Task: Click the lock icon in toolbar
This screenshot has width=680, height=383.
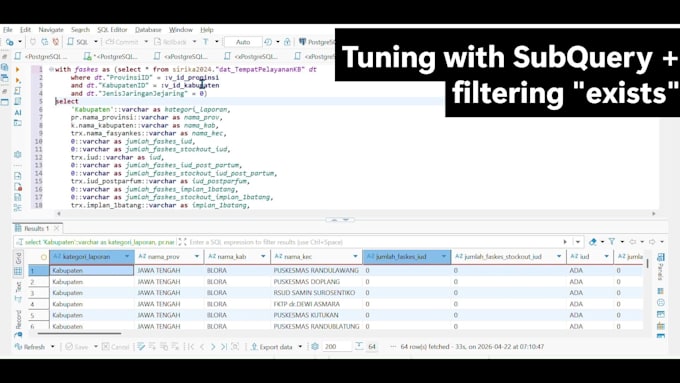Action: (287, 42)
